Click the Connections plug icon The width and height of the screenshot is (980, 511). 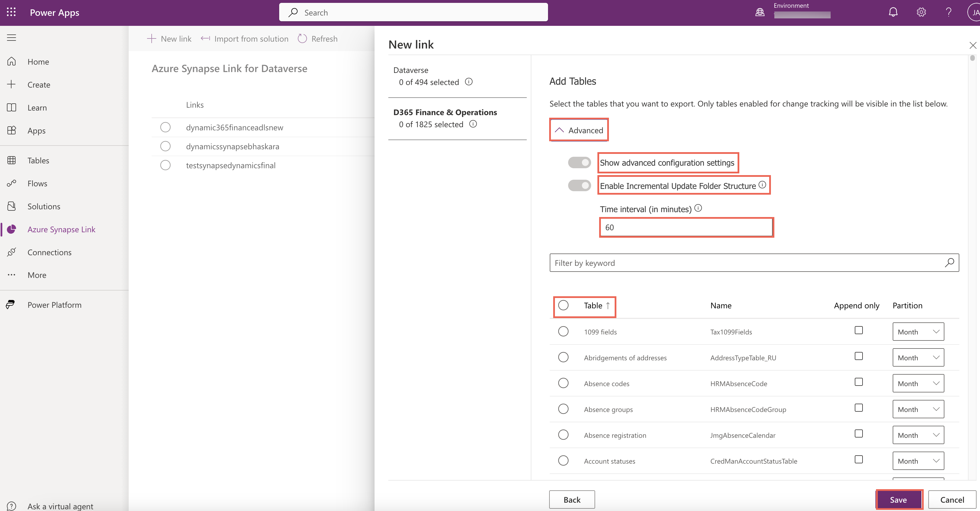coord(11,252)
